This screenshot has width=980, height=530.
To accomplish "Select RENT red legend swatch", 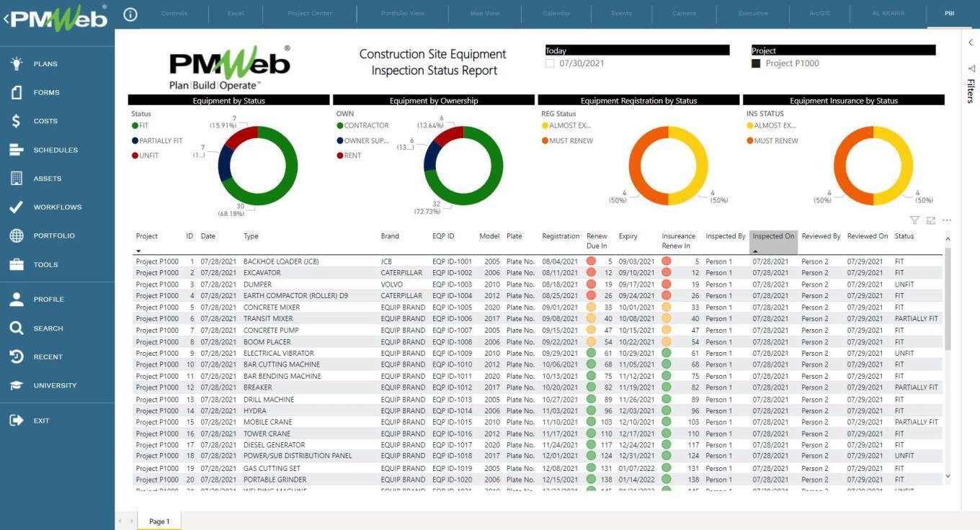I will tap(340, 156).
